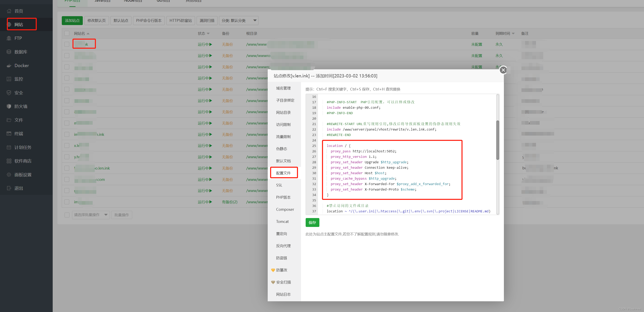
Task: Click the firewall shield icon in sidebar
Action: click(x=9, y=106)
